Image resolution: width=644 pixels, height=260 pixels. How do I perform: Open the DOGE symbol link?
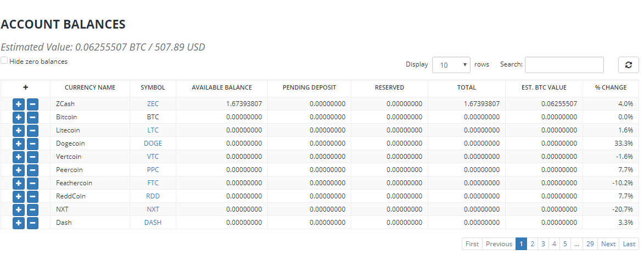pyautogui.click(x=153, y=143)
